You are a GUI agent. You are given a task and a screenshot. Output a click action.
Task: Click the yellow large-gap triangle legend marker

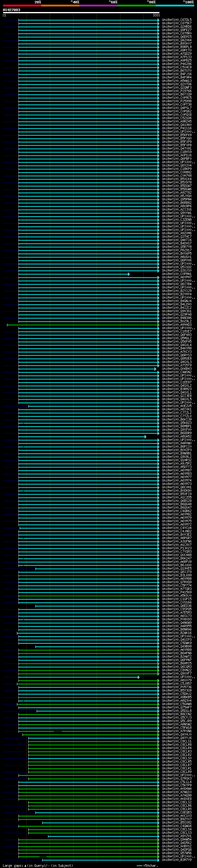(x=25, y=866)
